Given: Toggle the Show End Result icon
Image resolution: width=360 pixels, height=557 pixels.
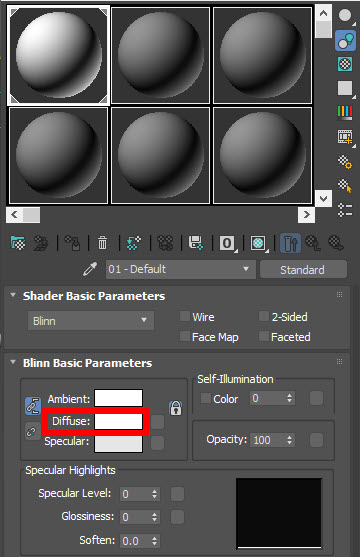Looking at the screenshot, I should (x=290, y=243).
